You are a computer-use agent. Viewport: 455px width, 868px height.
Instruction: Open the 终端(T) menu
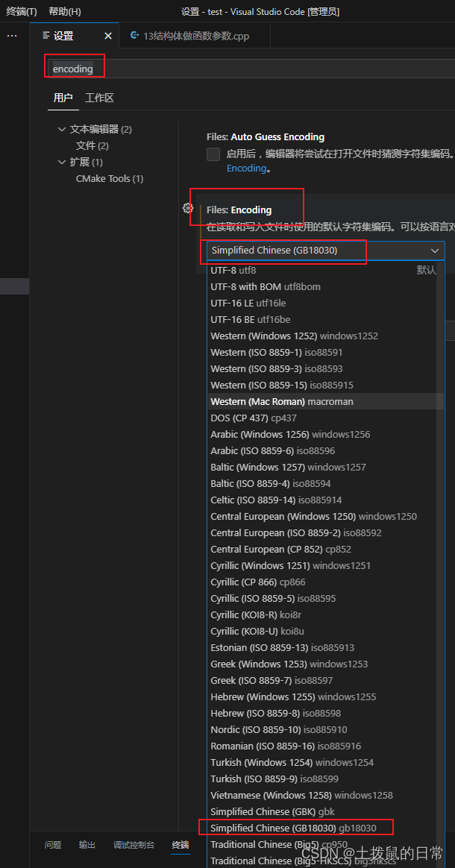[22, 11]
